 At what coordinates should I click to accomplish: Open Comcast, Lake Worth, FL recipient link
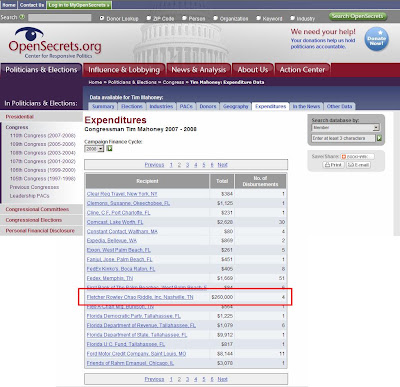[115, 222]
